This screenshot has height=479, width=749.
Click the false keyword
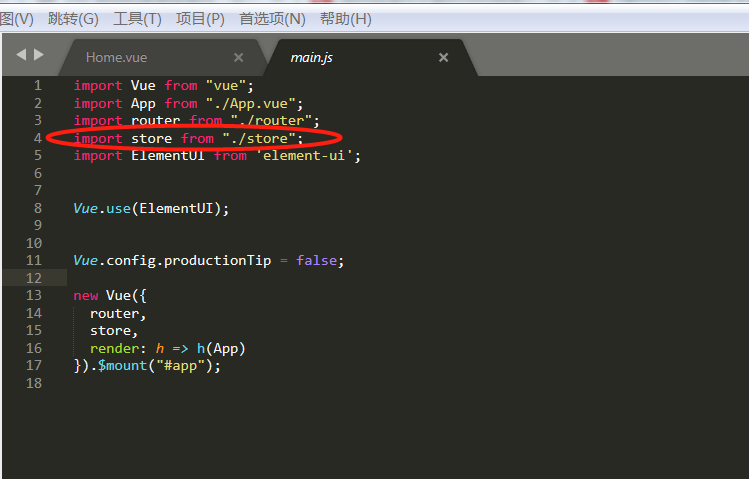[x=316, y=261]
